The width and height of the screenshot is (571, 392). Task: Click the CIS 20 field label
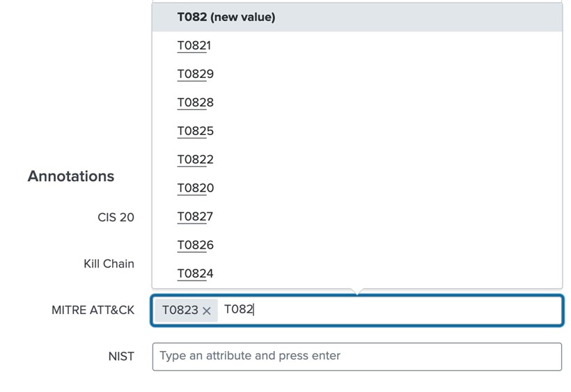click(x=116, y=217)
